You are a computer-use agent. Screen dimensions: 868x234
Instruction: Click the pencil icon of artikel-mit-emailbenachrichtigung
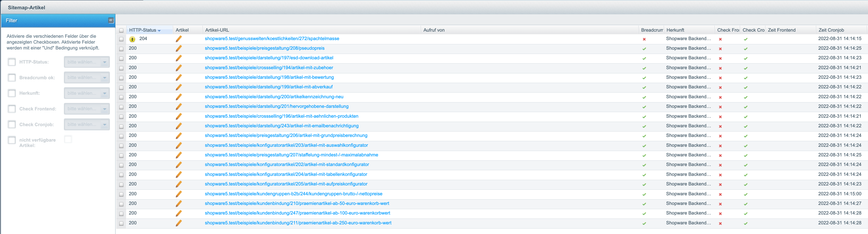(179, 126)
